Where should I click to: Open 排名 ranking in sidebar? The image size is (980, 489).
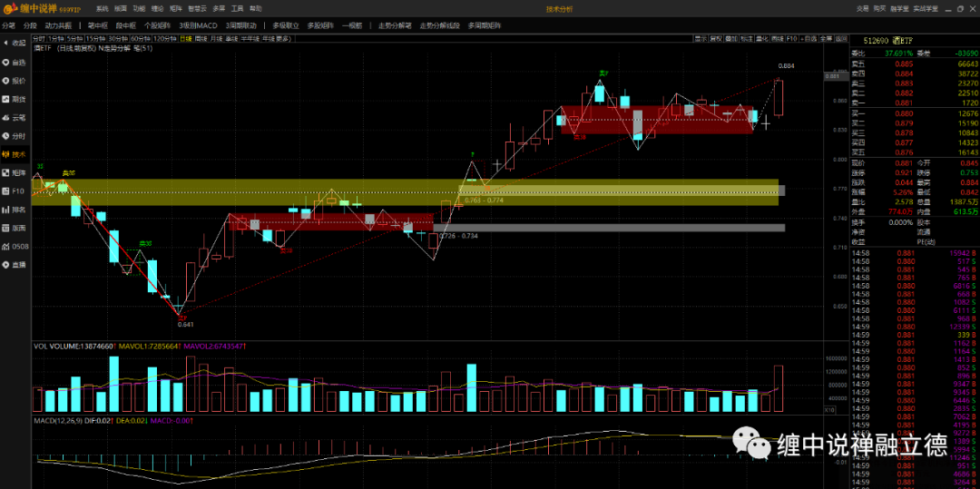click(x=14, y=210)
